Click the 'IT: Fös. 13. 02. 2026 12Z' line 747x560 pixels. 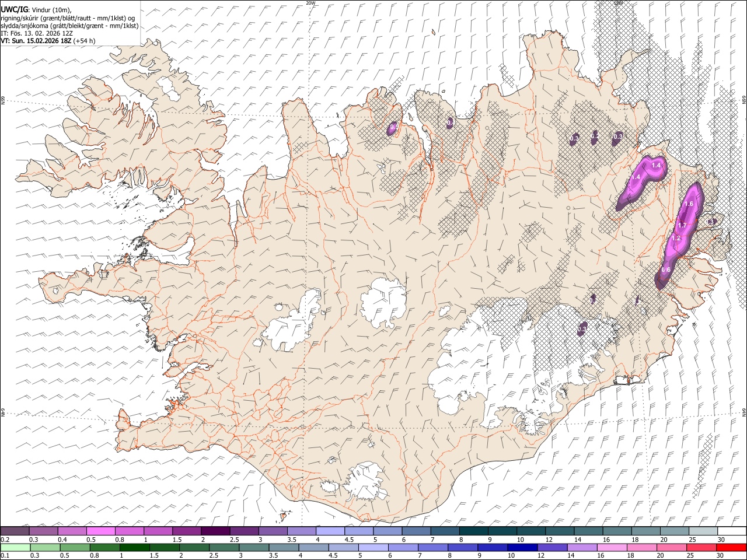coord(36,33)
